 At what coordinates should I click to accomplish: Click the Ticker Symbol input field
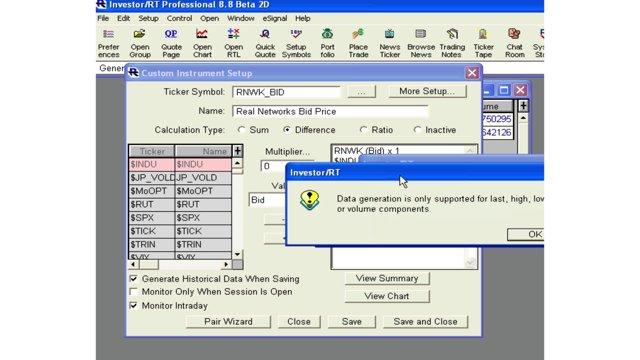click(286, 92)
